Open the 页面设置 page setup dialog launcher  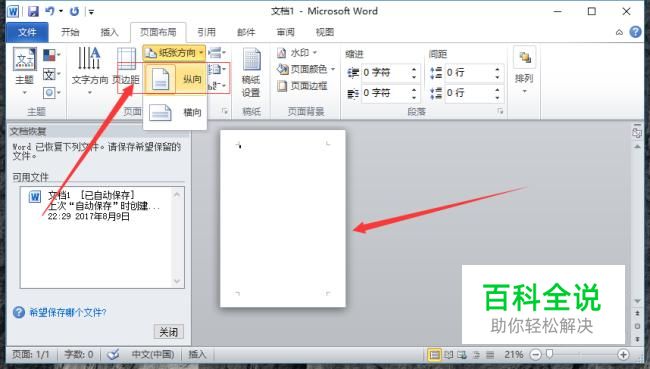pos(225,111)
